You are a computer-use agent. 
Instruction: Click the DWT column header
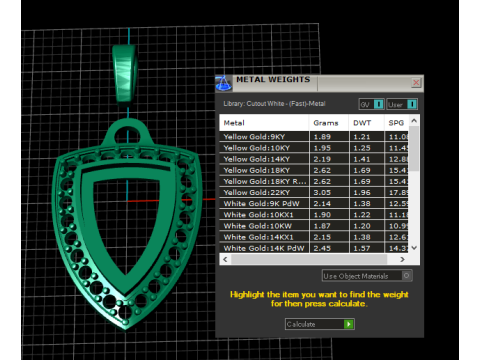pos(366,123)
